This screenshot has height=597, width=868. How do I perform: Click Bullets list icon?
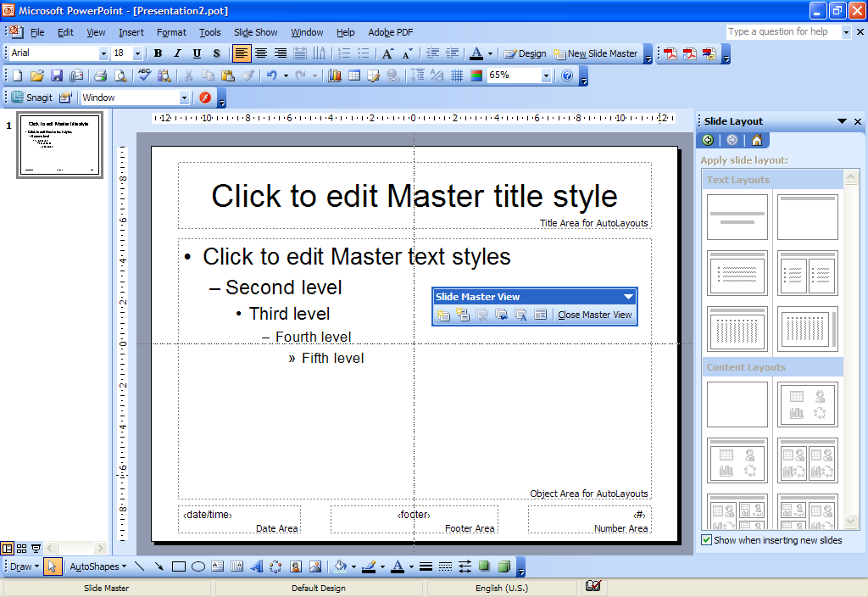pos(364,53)
